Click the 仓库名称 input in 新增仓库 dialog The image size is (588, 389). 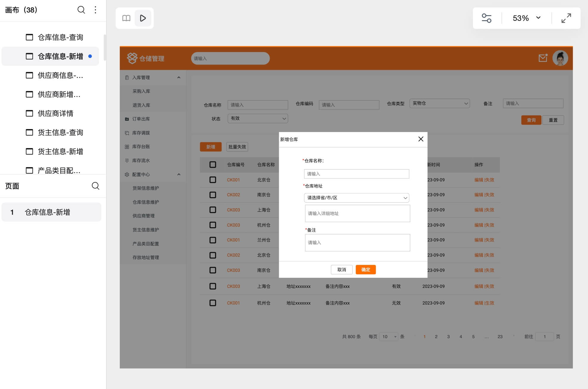click(356, 174)
